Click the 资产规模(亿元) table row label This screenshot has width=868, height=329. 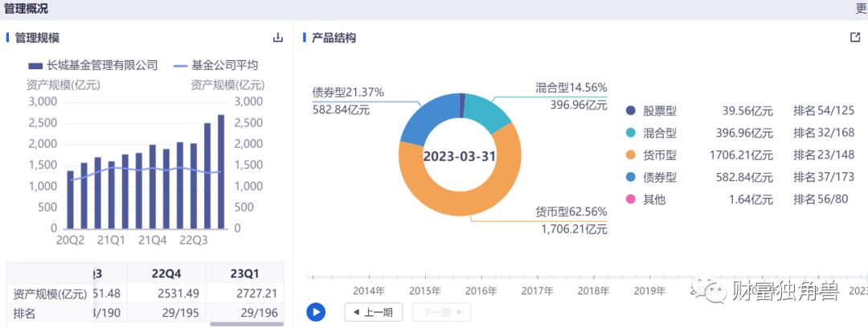(x=51, y=294)
